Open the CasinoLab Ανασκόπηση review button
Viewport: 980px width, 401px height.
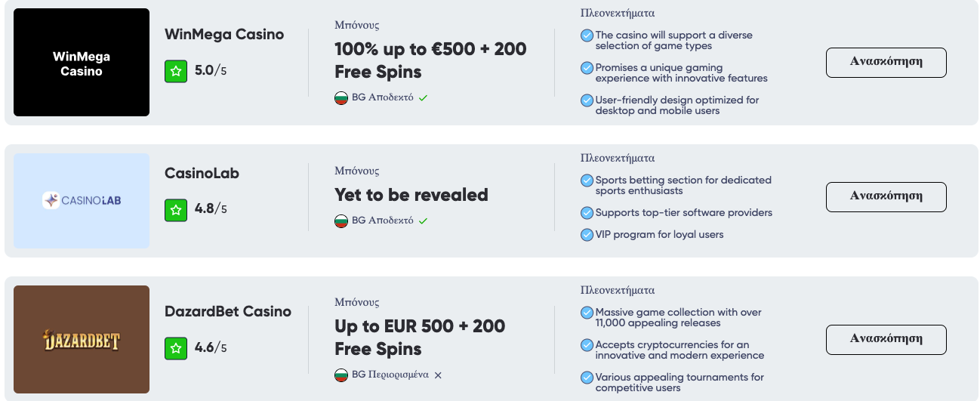tap(886, 196)
